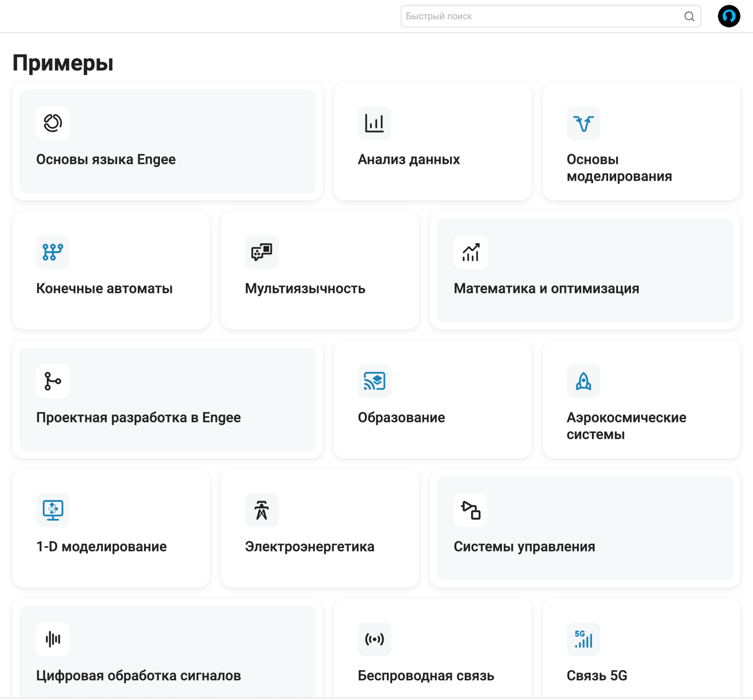Click the power tower icon for Электроэнергетика
Viewport: 753px width, 700px height.
pos(261,510)
